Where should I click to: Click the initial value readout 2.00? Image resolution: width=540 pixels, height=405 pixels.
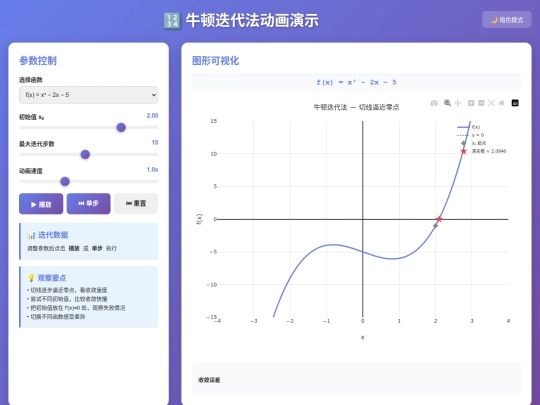click(x=152, y=116)
